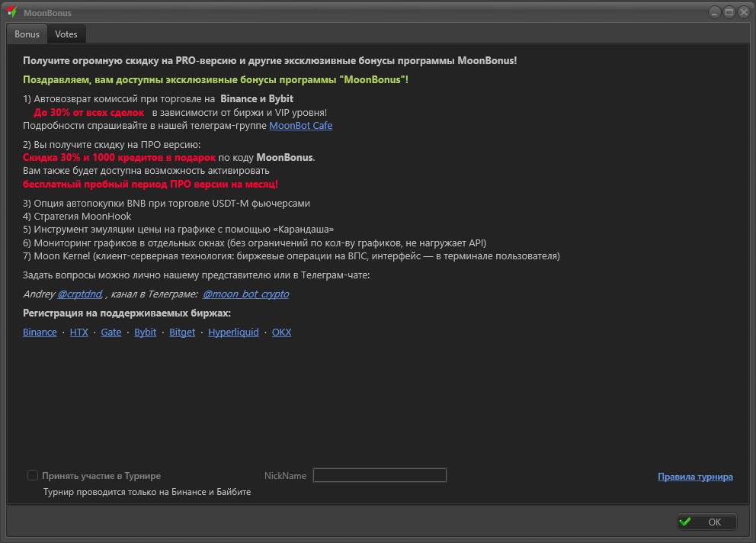This screenshot has width=756, height=543.
Task: Open the OKX registration link
Action: [281, 332]
